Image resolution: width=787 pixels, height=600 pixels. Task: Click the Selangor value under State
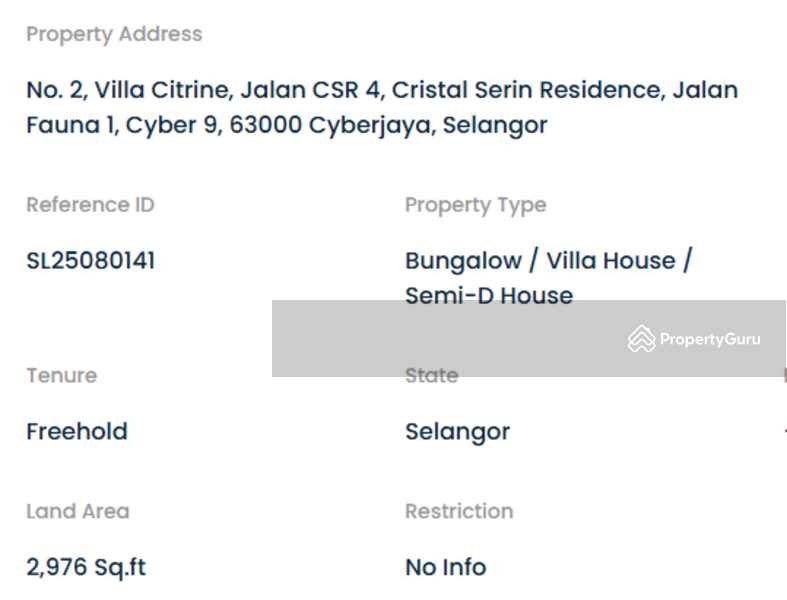pos(457,432)
